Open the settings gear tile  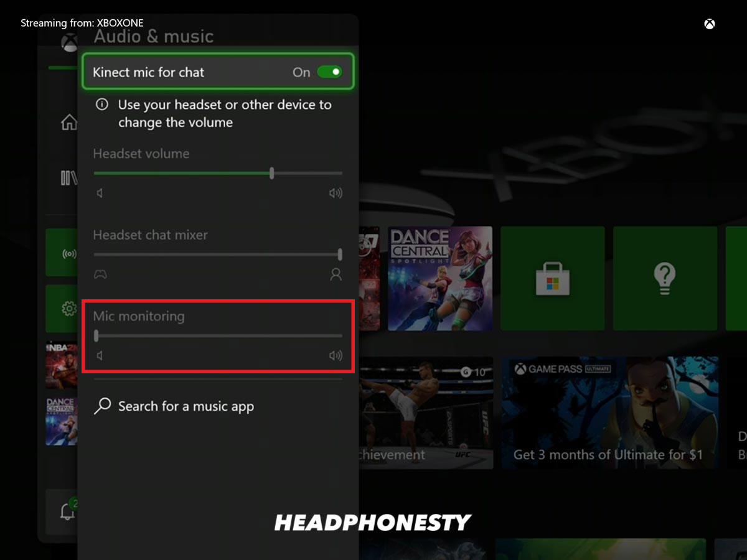point(62,309)
